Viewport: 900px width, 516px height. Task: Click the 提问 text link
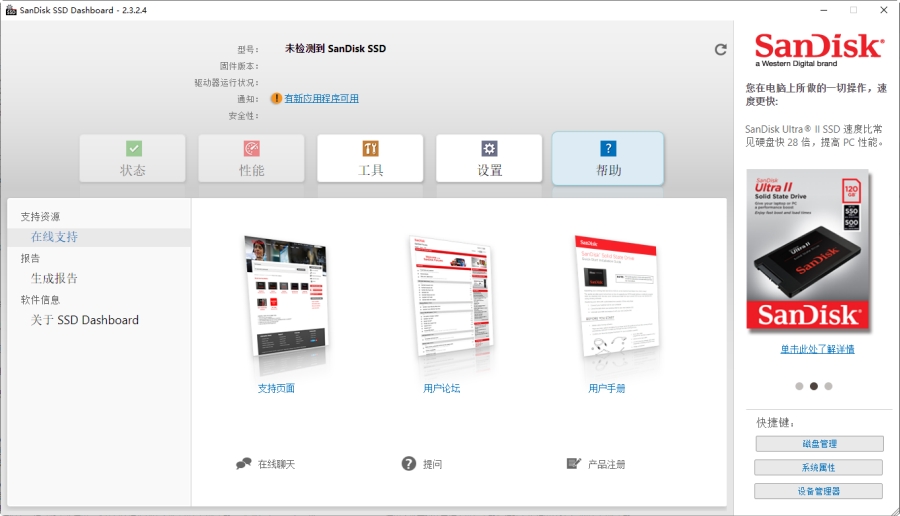(432, 464)
